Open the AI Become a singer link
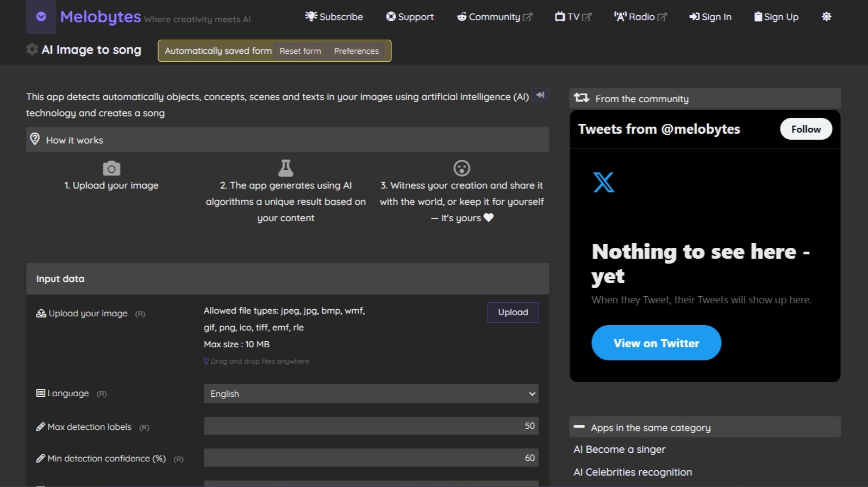Screen dimensions: 868x487 (x=619, y=449)
